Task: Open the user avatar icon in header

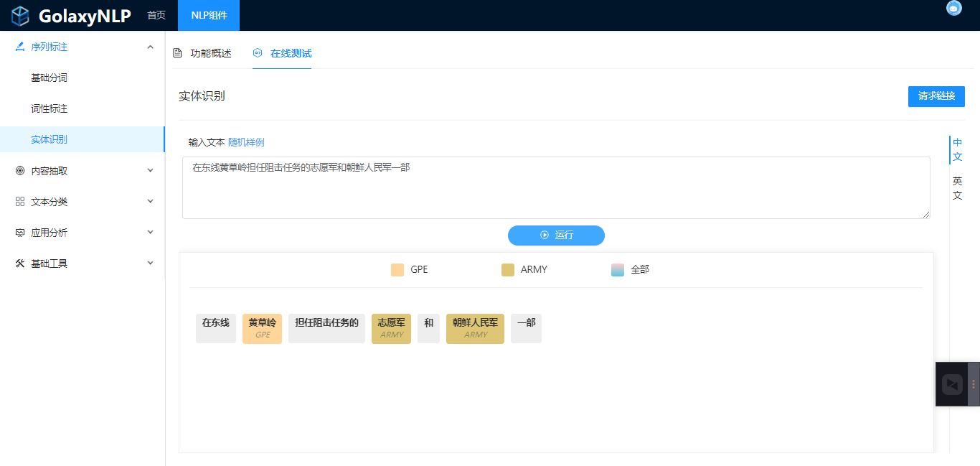Action: tap(953, 8)
